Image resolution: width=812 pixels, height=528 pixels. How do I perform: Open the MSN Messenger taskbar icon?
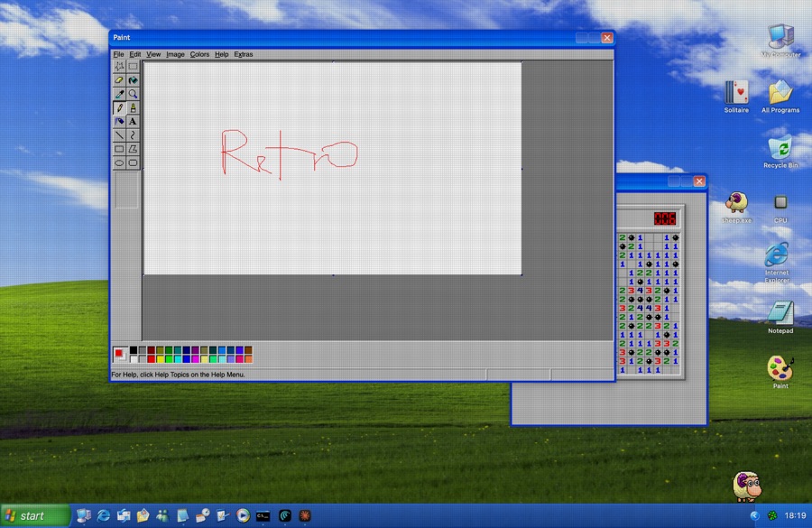pos(162,515)
